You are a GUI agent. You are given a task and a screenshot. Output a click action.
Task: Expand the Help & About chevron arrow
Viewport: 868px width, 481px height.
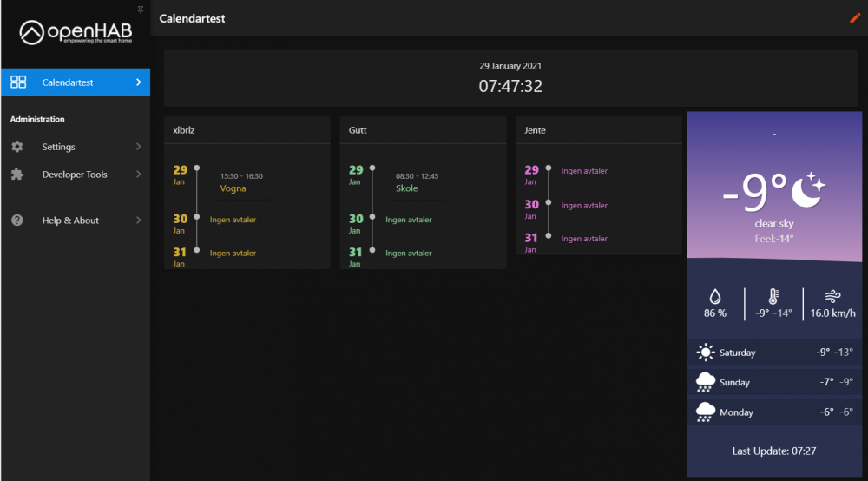click(x=138, y=221)
